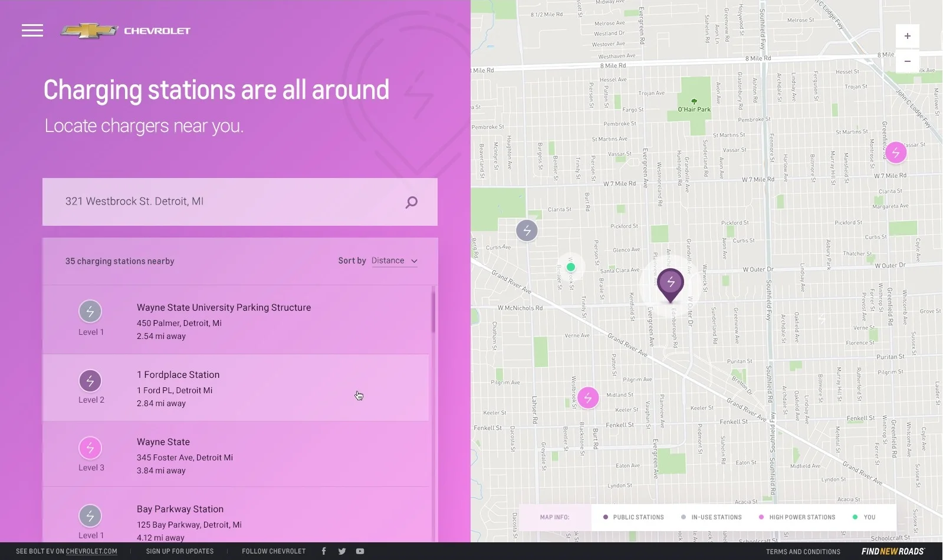Click Level 1 icon for Wayne State University Parking
The image size is (943, 560).
[x=90, y=311]
